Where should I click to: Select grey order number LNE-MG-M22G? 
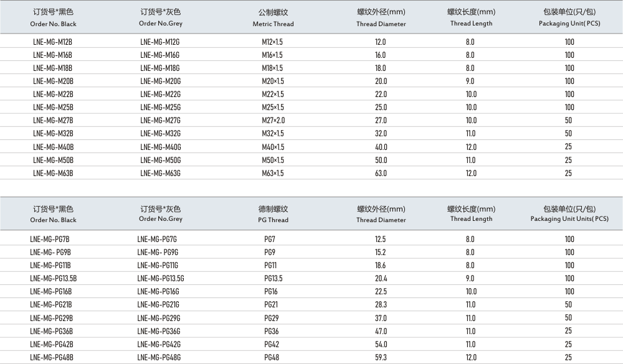tap(160, 95)
